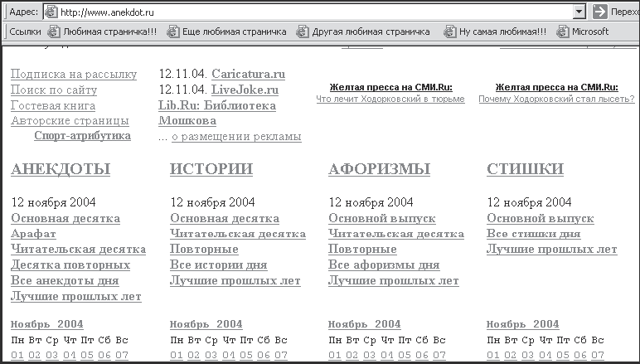The height and width of the screenshot is (364, 640).
Task: Open 'Подписка на рассылку' link
Action: pyautogui.click(x=74, y=74)
